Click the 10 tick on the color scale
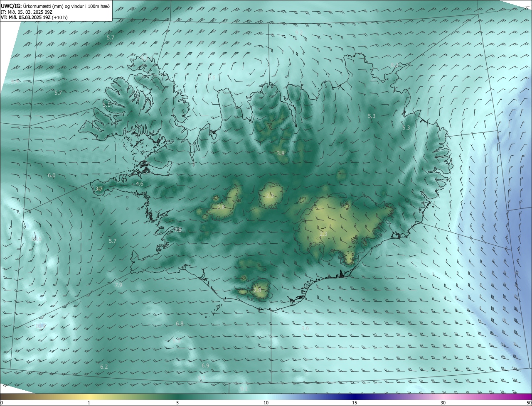532x406 pixels. click(x=266, y=403)
